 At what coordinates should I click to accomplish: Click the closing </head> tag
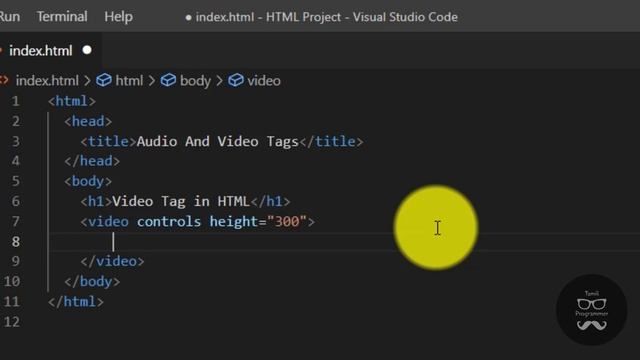click(x=92, y=161)
